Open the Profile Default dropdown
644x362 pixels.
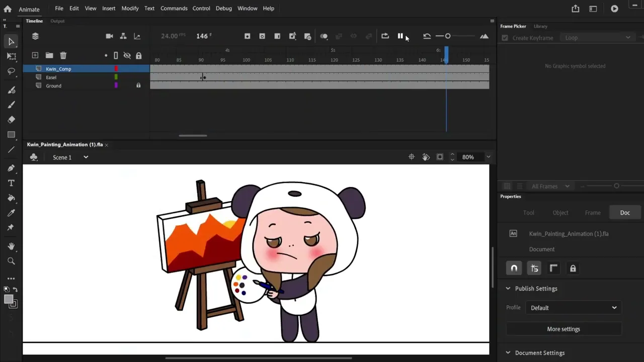(x=573, y=308)
